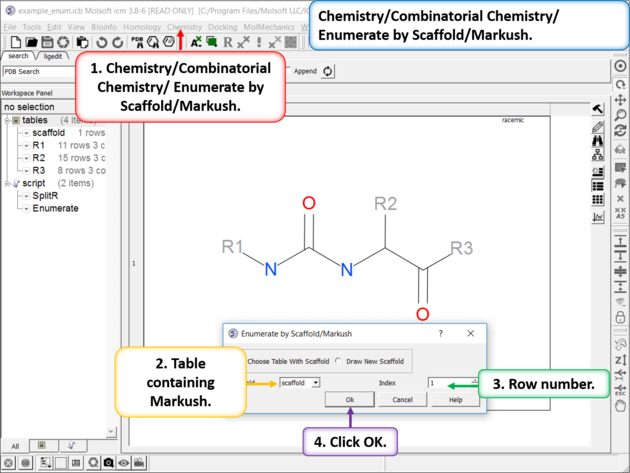
Task: Collapse the script tree node
Action: click(x=6, y=183)
